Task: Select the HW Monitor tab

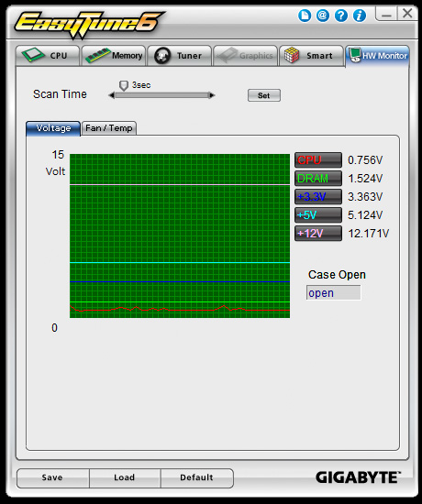Action: [377, 56]
